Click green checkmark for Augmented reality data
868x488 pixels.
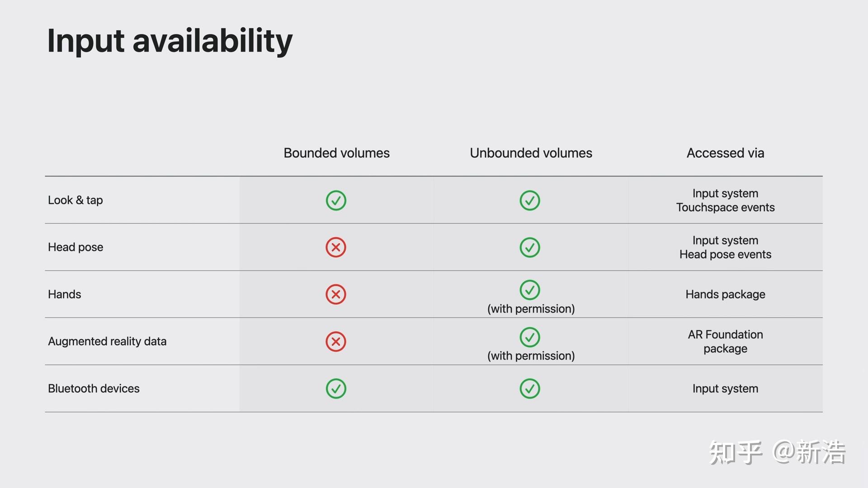[530, 337]
